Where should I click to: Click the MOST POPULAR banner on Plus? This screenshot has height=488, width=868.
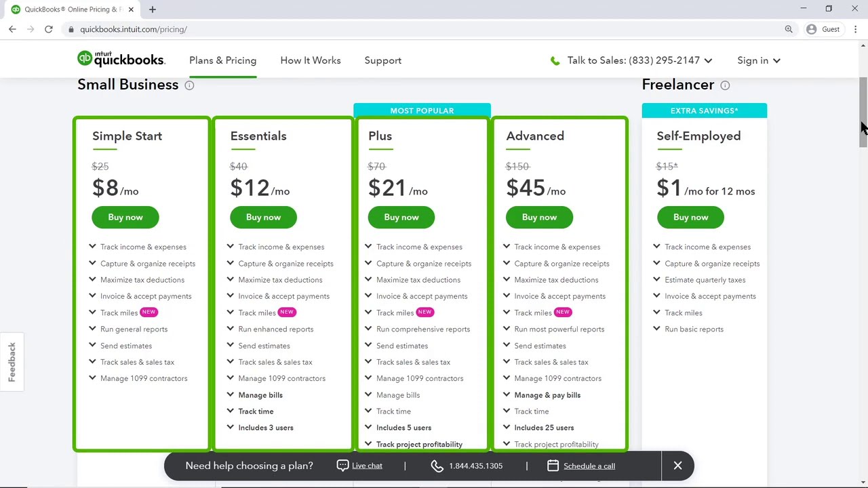[422, 110]
